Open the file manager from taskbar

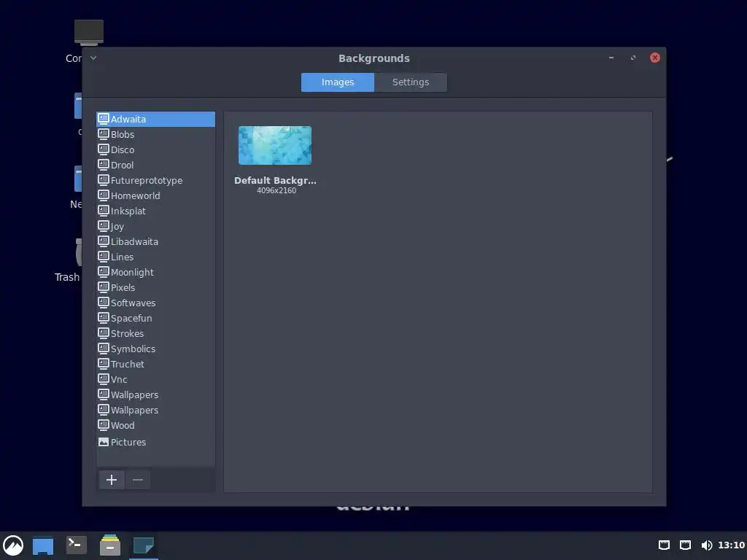(110, 545)
